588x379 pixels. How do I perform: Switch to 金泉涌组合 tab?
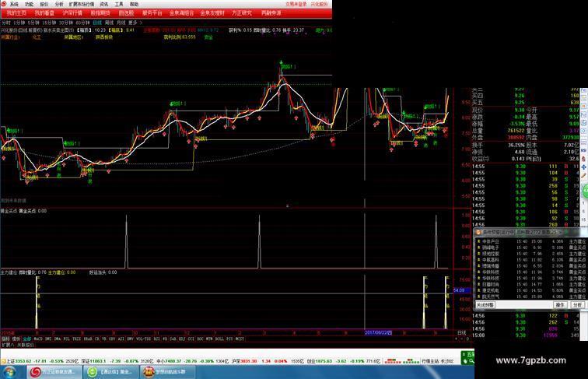point(181,12)
